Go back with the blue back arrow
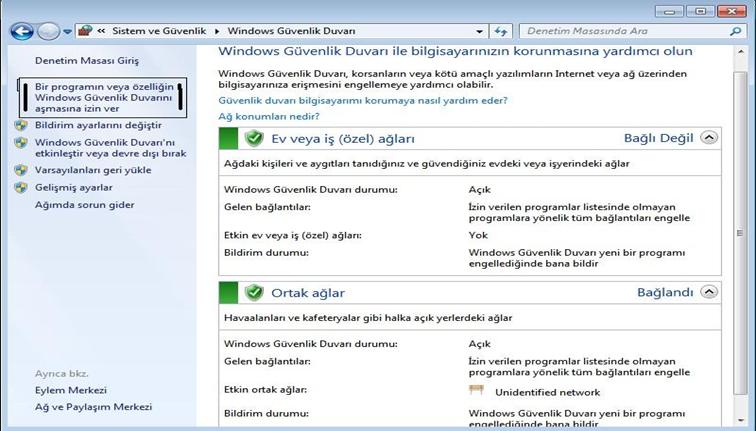The width and height of the screenshot is (756, 431). 21,31
